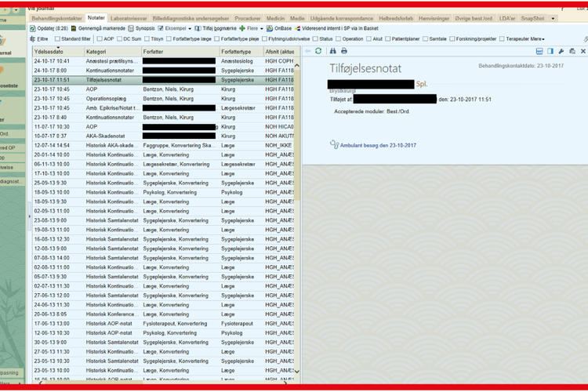Print the note using the printer icon
Viewport: 588px width, 392px height.
[343, 51]
